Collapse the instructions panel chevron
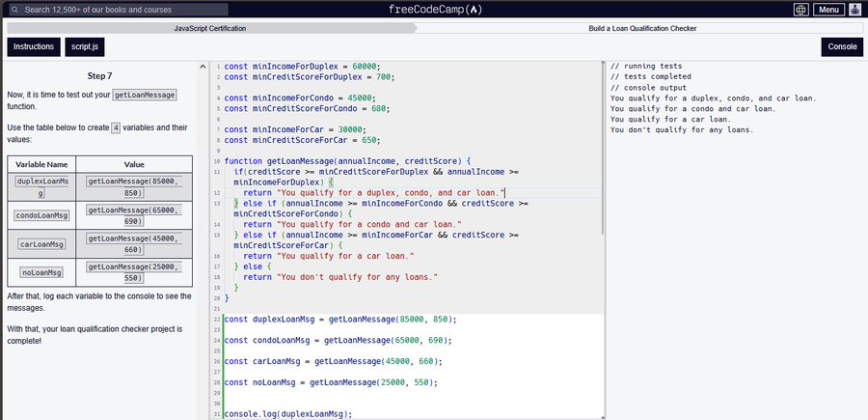The image size is (868, 420). coord(203,67)
